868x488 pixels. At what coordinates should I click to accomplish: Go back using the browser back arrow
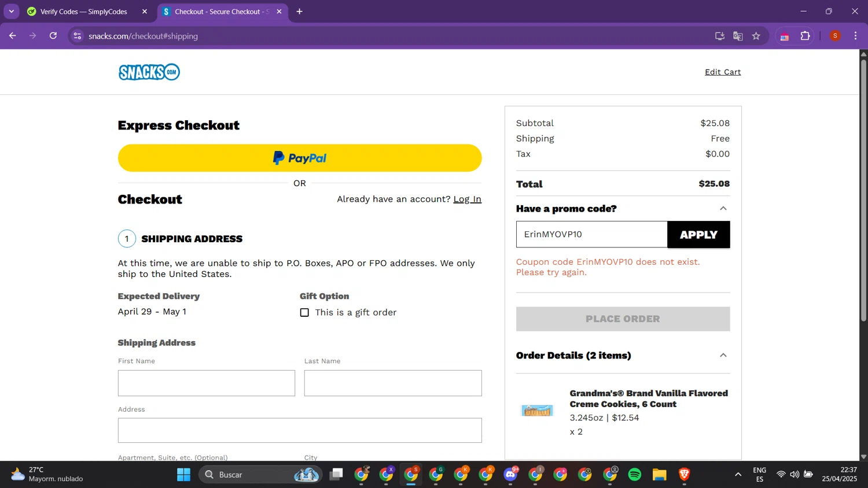(13, 36)
